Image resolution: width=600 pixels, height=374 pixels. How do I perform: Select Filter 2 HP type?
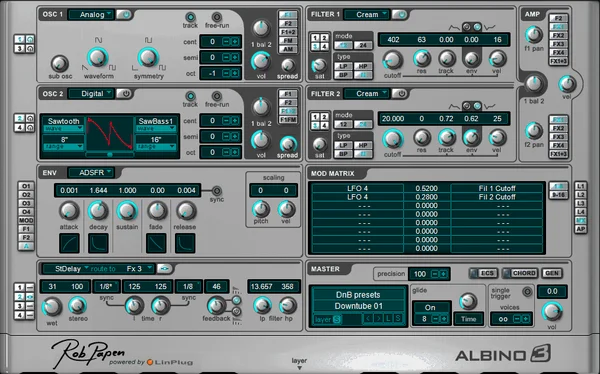(362, 145)
